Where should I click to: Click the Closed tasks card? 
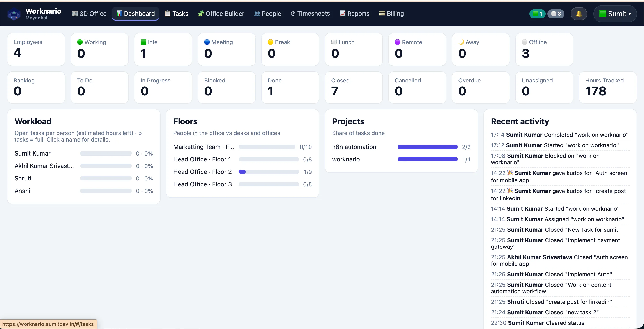pos(354,87)
